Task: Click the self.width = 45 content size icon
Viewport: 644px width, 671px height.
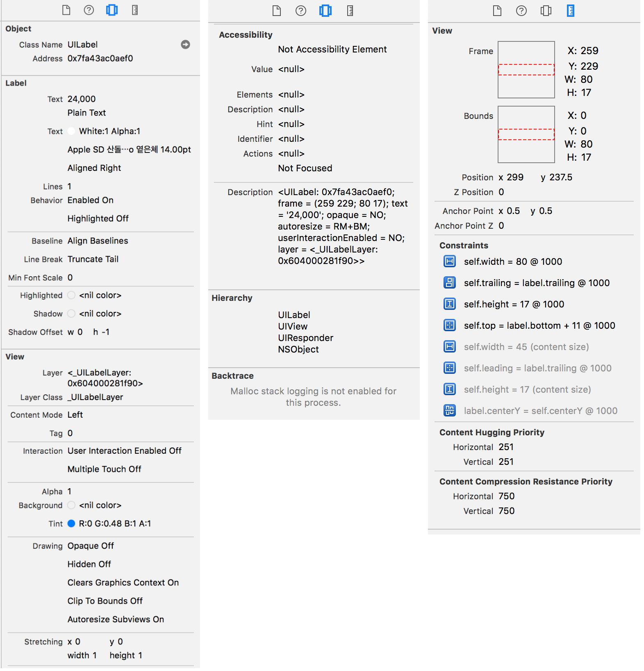Action: (x=450, y=347)
